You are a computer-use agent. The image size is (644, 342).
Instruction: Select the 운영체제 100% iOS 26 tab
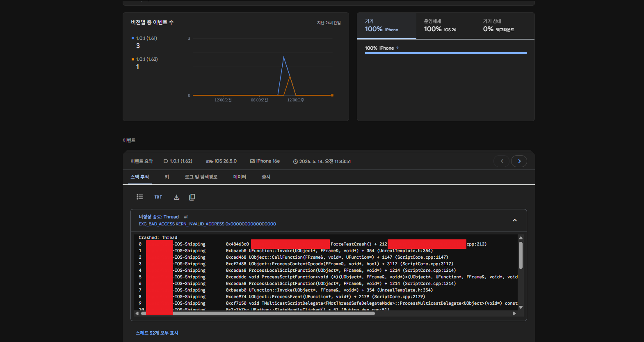[x=445, y=26]
